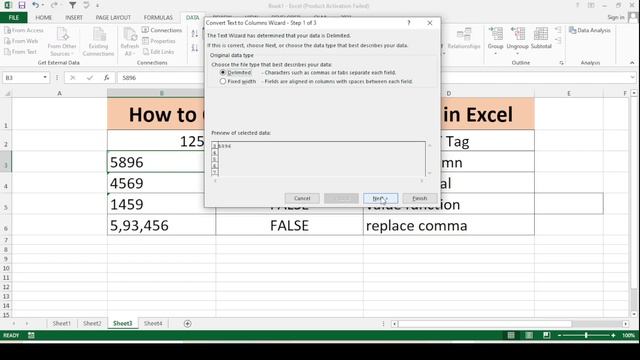Open the FILE tab
The width and height of the screenshot is (640, 360).
(x=13, y=18)
